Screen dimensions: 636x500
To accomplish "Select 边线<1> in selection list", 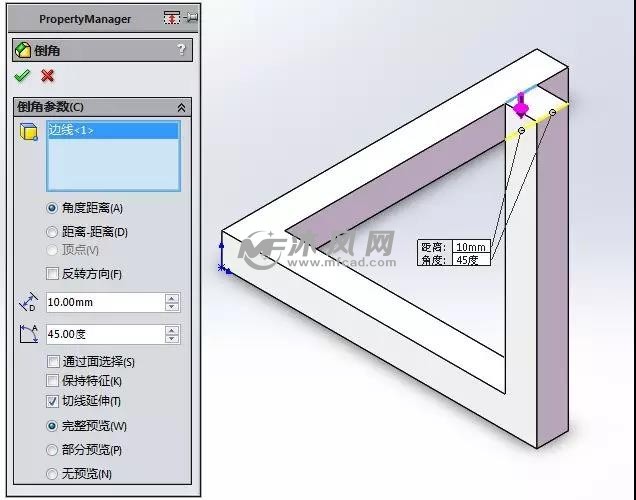I will tap(113, 130).
